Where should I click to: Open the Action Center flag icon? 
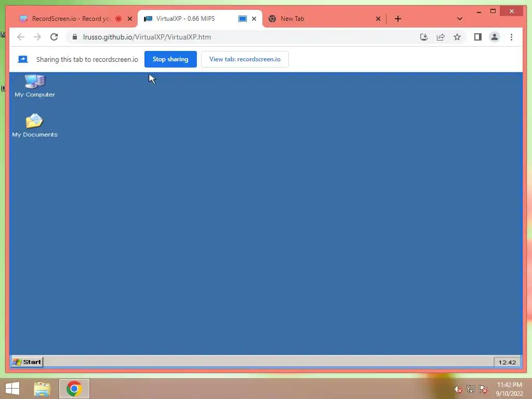(483, 389)
